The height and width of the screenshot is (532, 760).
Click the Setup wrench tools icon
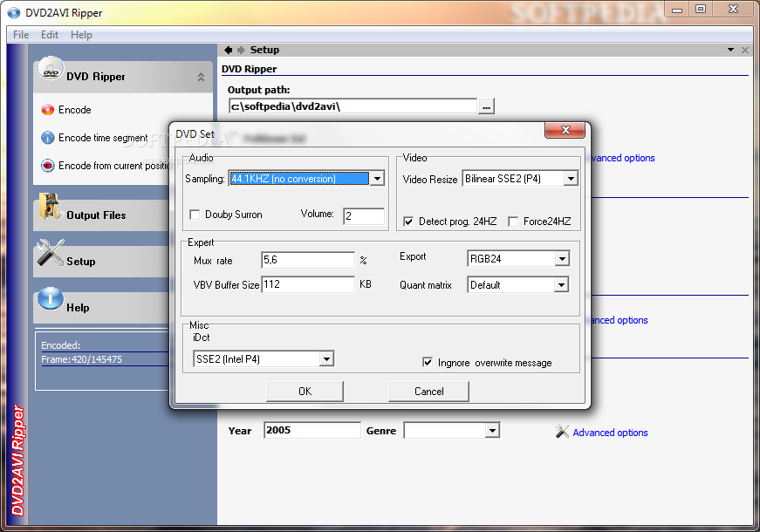point(50,253)
